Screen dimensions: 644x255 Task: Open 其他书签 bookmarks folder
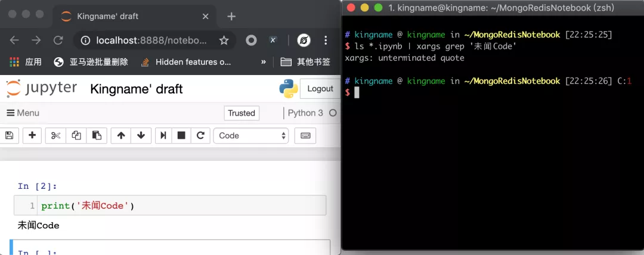pyautogui.click(x=305, y=62)
